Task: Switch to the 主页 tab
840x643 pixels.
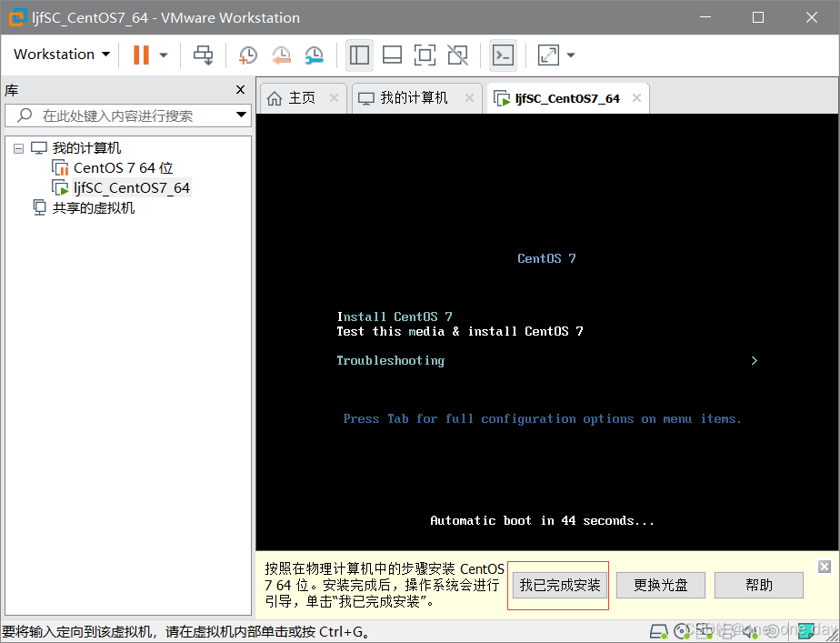Action: 302,98
